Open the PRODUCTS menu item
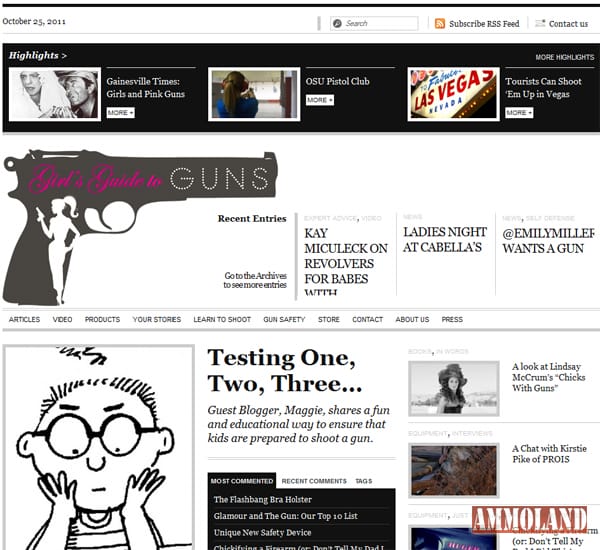This screenshot has height=550, width=600. (102, 319)
